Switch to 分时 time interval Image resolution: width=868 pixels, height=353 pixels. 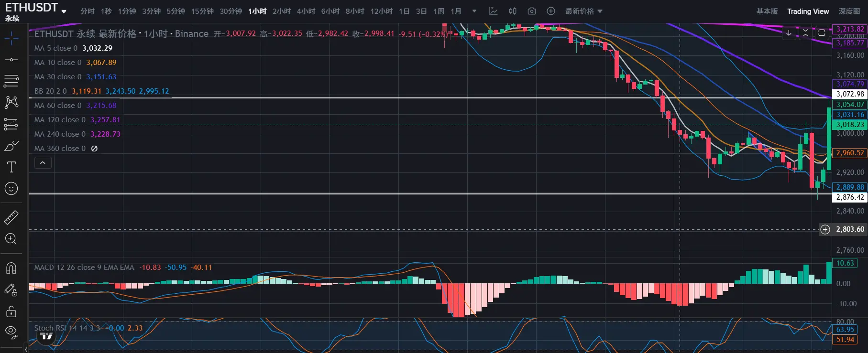88,11
